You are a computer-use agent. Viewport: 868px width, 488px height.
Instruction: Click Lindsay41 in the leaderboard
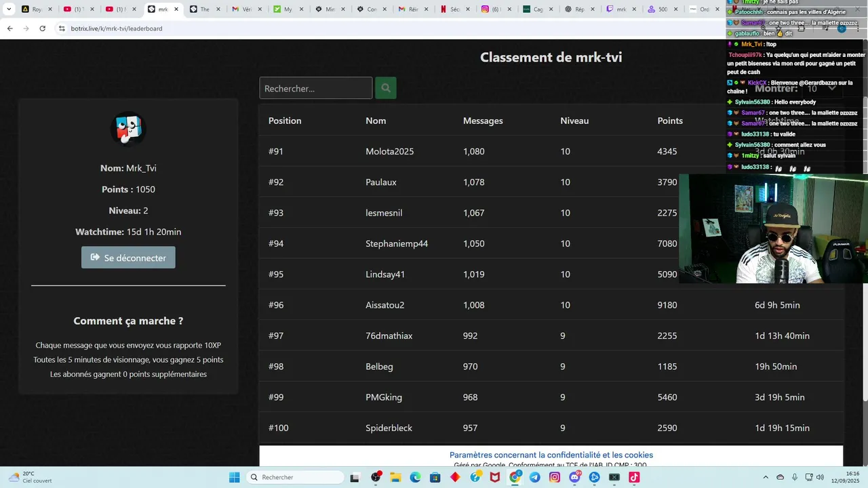coord(385,274)
